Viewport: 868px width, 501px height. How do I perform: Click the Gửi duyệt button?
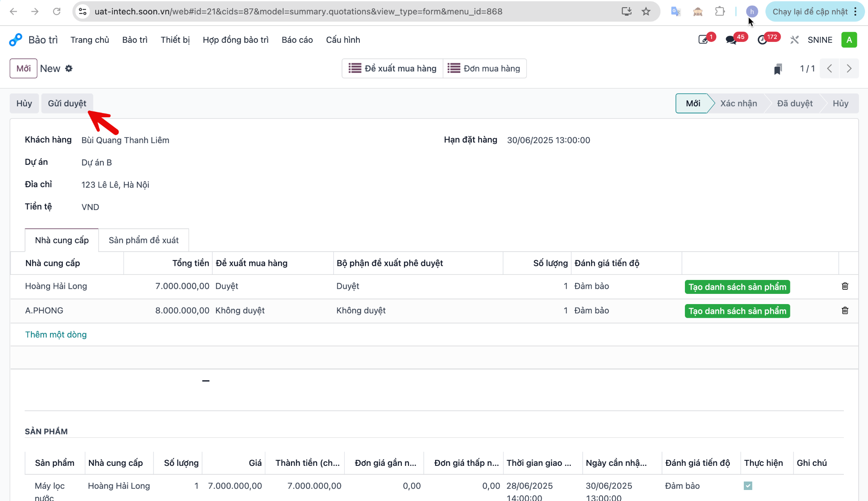[67, 103]
